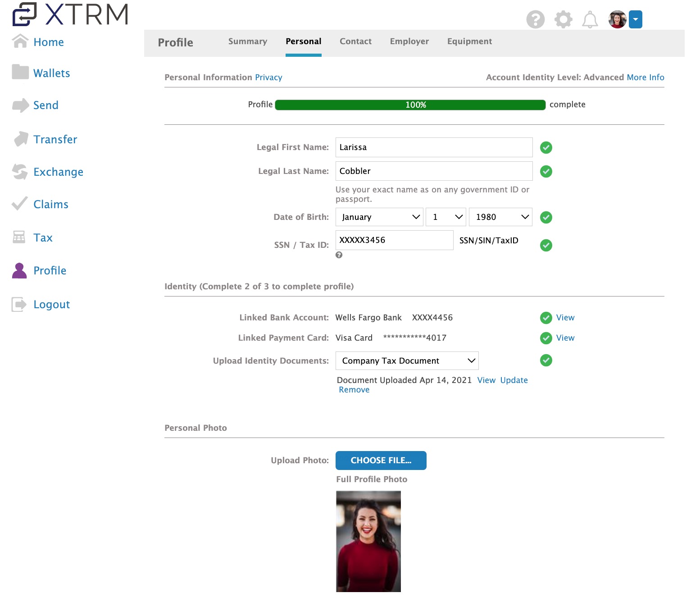Expand the account dropdown next to avatar

(636, 19)
